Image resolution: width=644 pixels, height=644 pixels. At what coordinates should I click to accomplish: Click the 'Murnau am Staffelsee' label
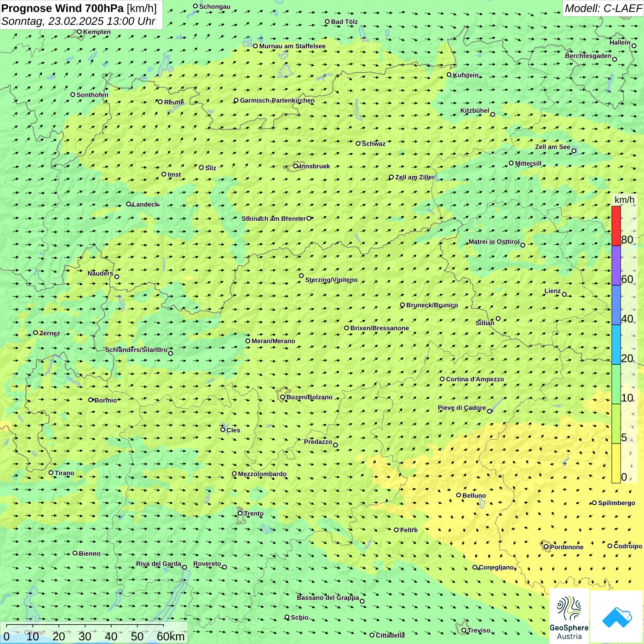pos(292,46)
